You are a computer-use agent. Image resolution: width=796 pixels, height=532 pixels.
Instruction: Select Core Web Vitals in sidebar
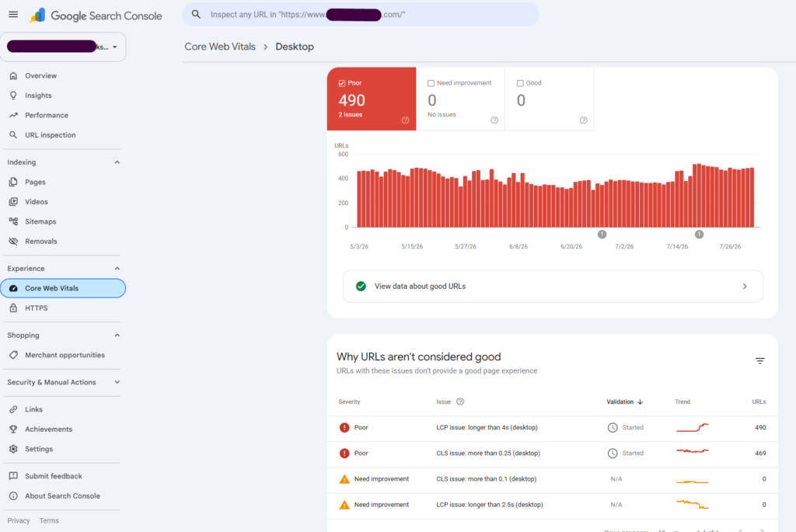tap(63, 288)
